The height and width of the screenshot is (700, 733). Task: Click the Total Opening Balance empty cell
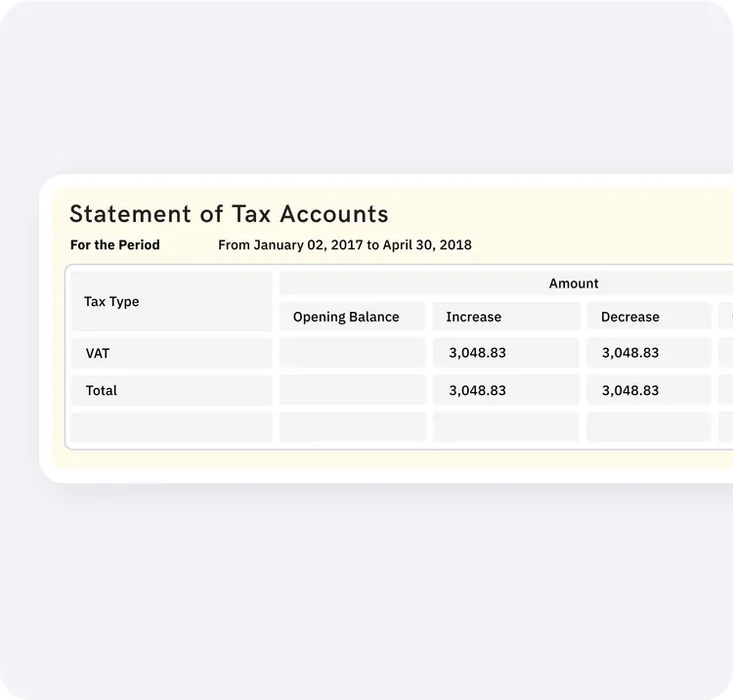[352, 390]
